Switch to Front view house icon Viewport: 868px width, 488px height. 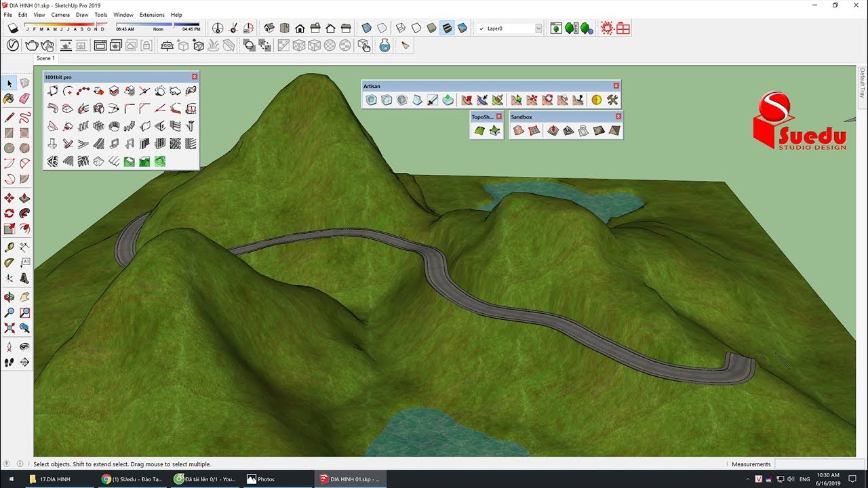pos(300,28)
